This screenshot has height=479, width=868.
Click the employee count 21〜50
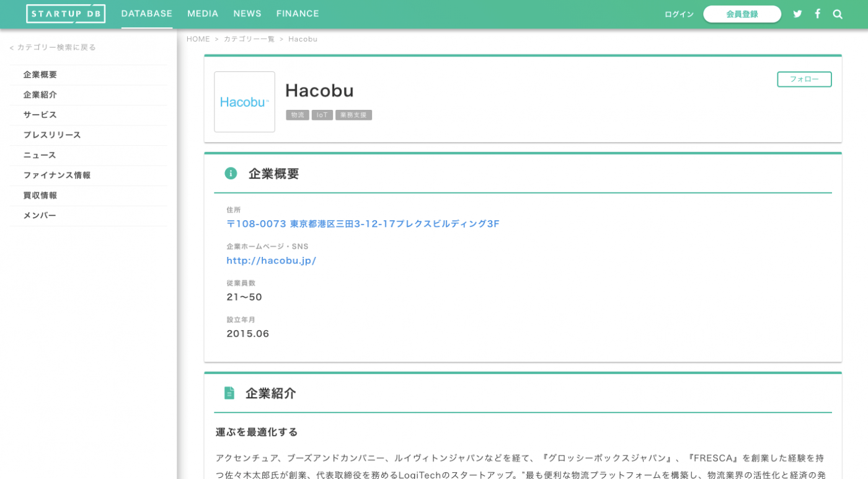[x=244, y=297]
